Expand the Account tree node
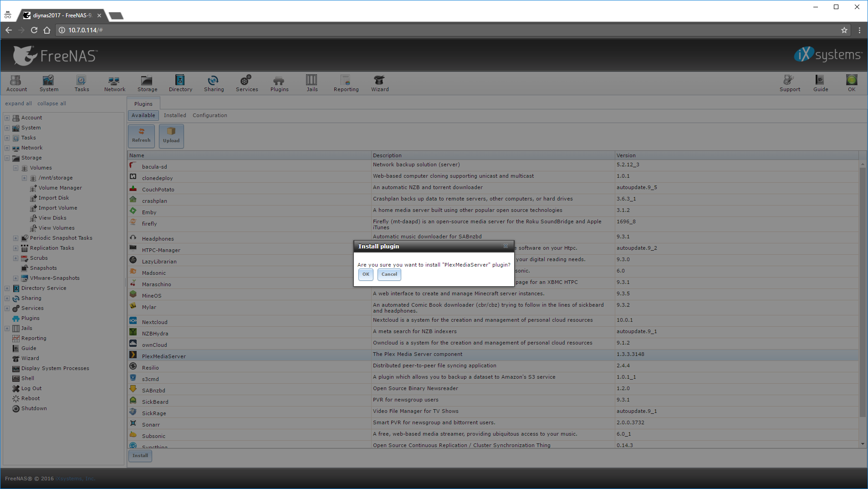 tap(7, 118)
